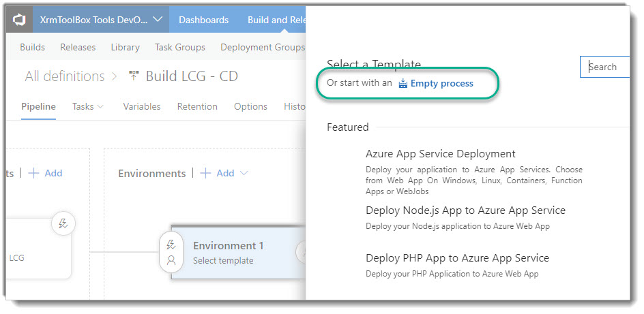Select the Azure App Service Deployment template
The width and height of the screenshot is (644, 314).
click(x=440, y=154)
